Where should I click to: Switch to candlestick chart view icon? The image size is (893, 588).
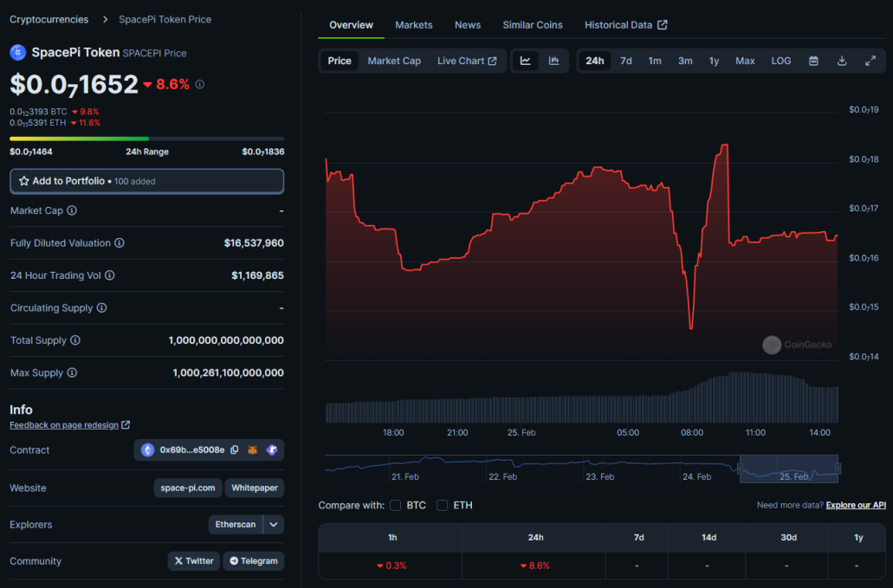pos(553,61)
